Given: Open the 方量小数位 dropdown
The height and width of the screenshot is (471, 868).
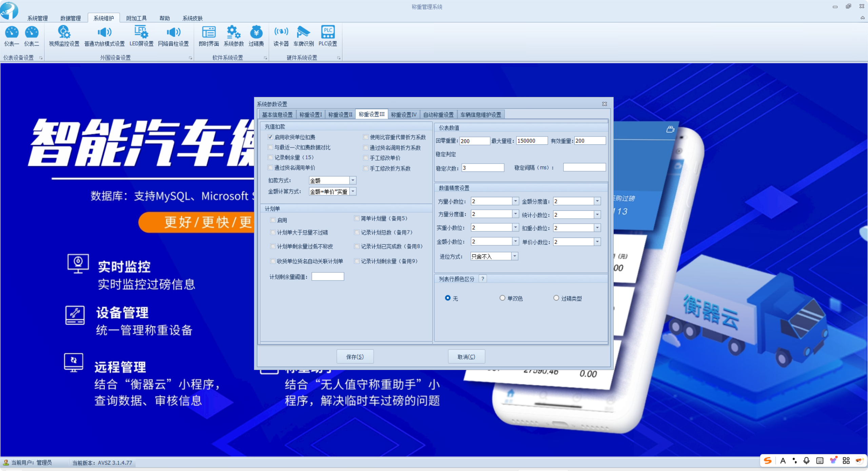Looking at the screenshot, I should (515, 201).
